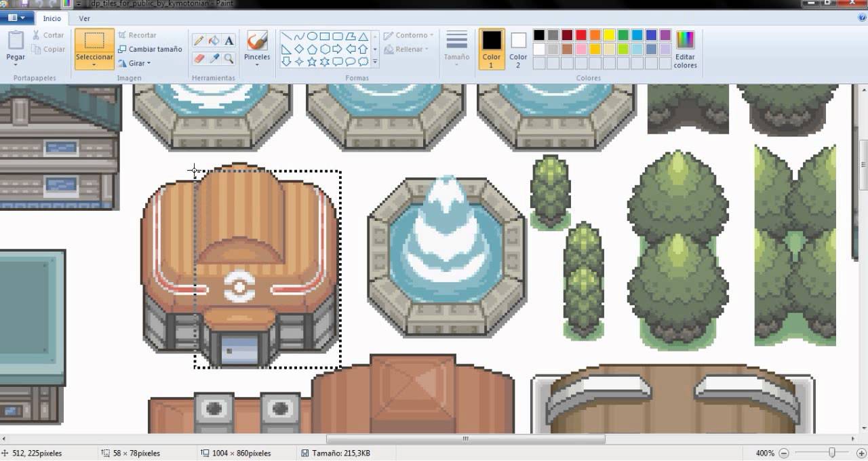Image resolution: width=868 pixels, height=461 pixels.
Task: Choose the Cloud callout shape
Action: coord(363,62)
